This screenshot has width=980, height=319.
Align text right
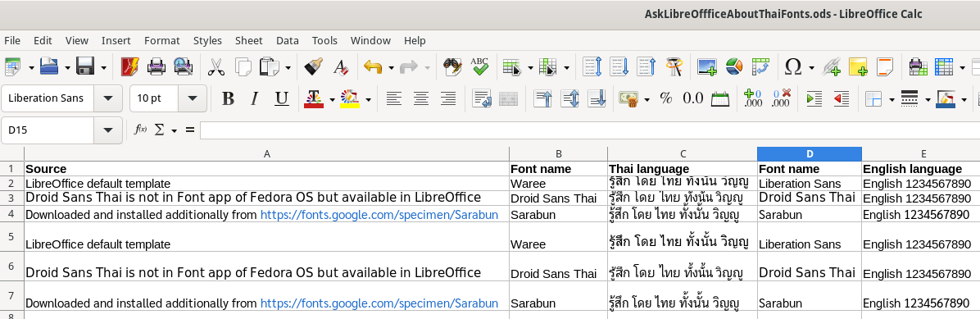pos(448,98)
